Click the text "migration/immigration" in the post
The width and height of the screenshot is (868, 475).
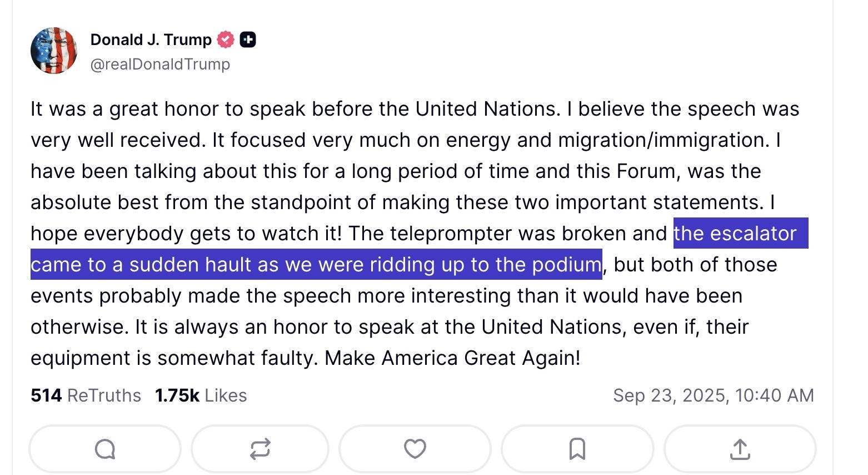(663, 140)
